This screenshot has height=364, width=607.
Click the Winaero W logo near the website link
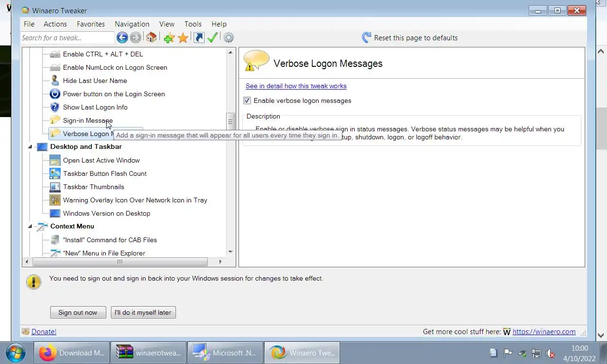point(506,332)
